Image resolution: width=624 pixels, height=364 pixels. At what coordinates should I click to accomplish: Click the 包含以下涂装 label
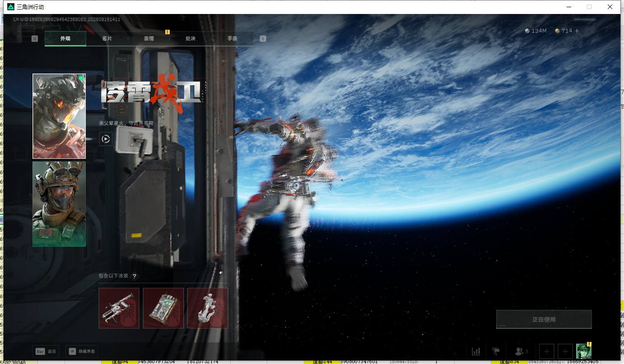114,276
